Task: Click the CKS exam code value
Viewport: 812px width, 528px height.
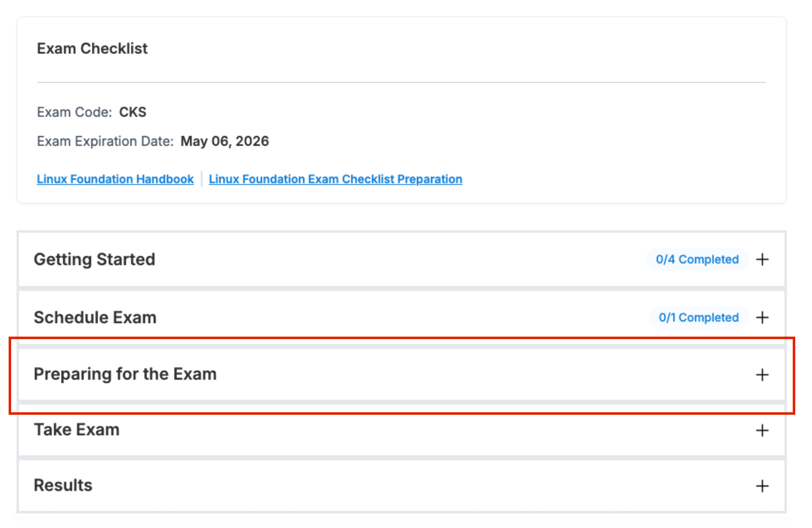Action: click(132, 112)
